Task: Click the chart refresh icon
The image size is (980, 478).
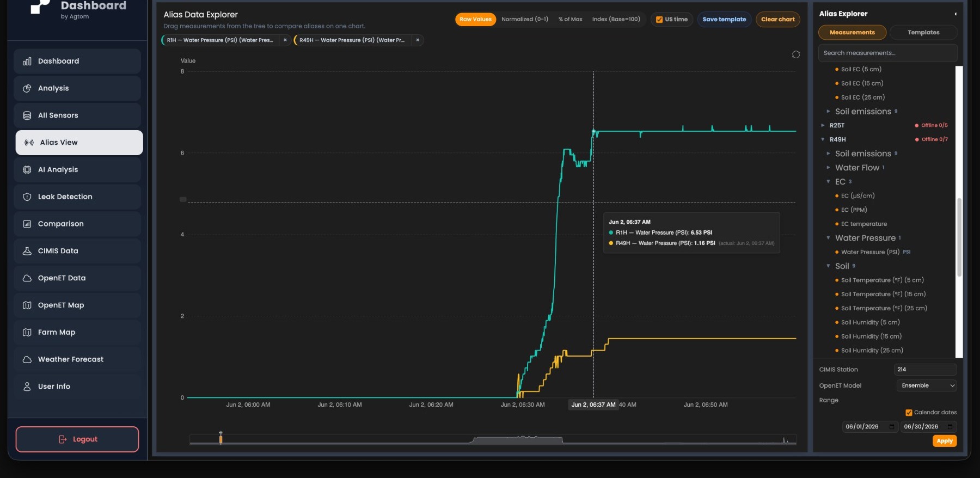Action: pyautogui.click(x=795, y=54)
